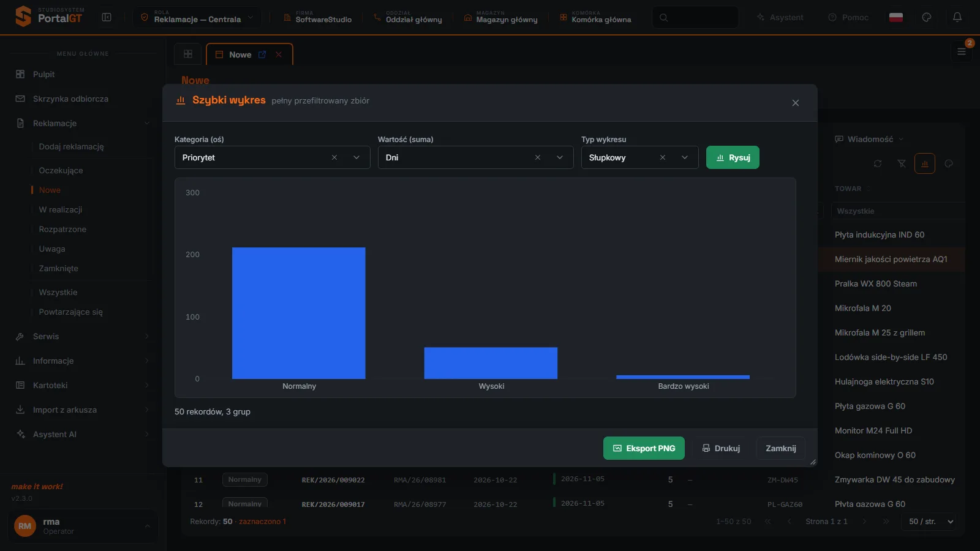Click the Wysoki bar in chart
Viewport: 980px width, 551px height.
(x=491, y=363)
